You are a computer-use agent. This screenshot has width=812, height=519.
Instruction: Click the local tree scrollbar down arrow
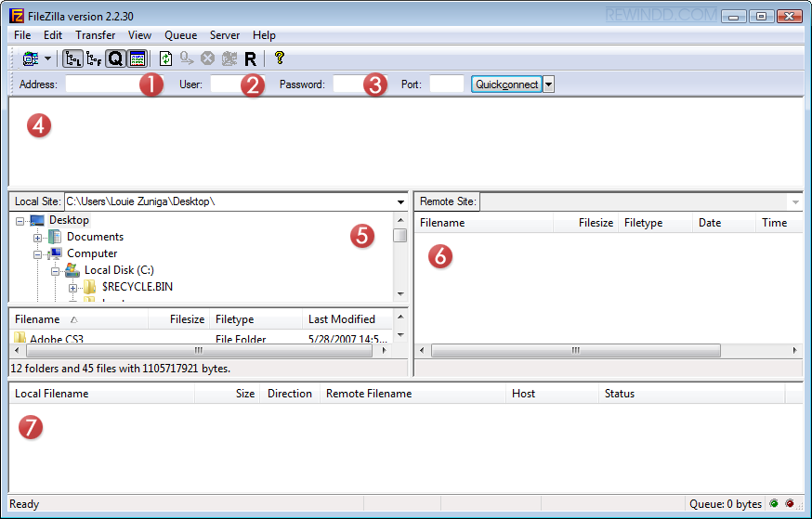[x=400, y=294]
